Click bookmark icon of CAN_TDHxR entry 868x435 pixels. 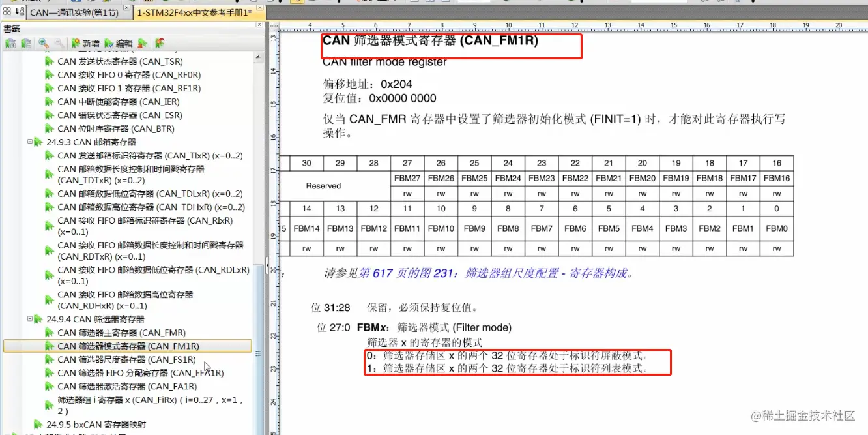tap(50, 207)
